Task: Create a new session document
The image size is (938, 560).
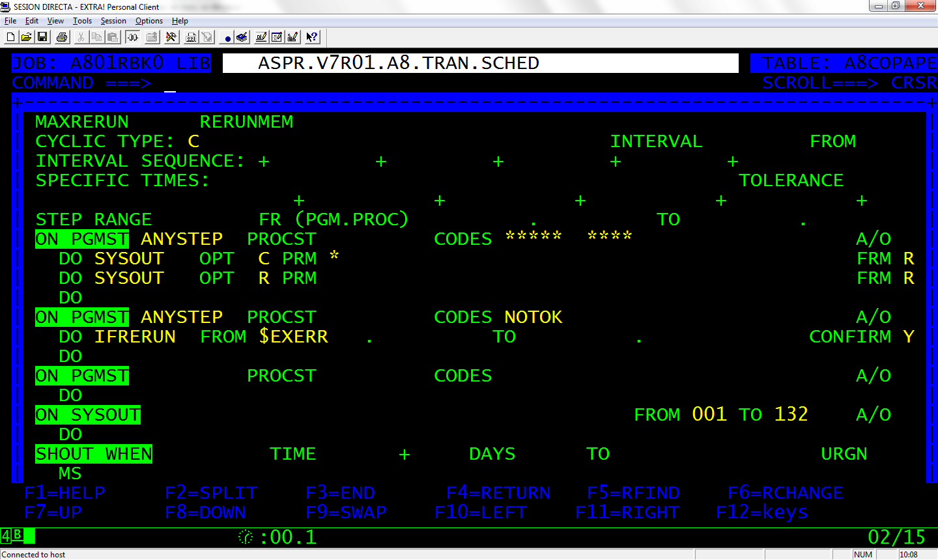Action: pos(10,37)
